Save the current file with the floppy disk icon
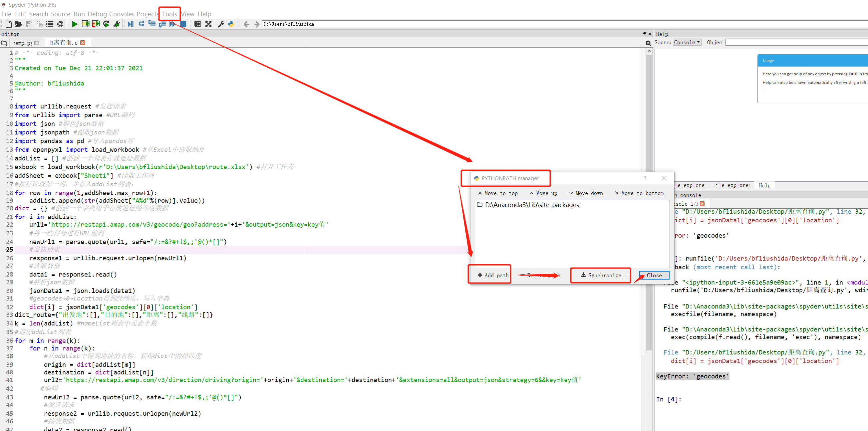 29,24
